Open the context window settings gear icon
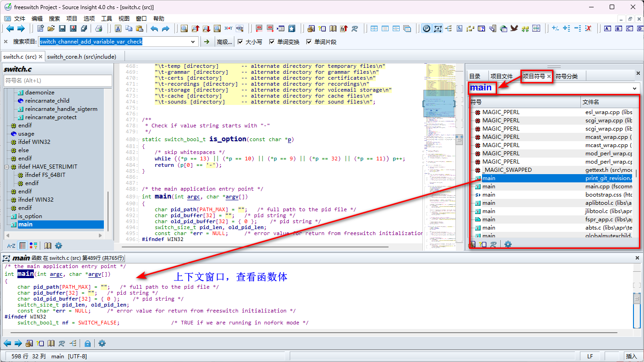The height and width of the screenshot is (362, 644). point(102,343)
